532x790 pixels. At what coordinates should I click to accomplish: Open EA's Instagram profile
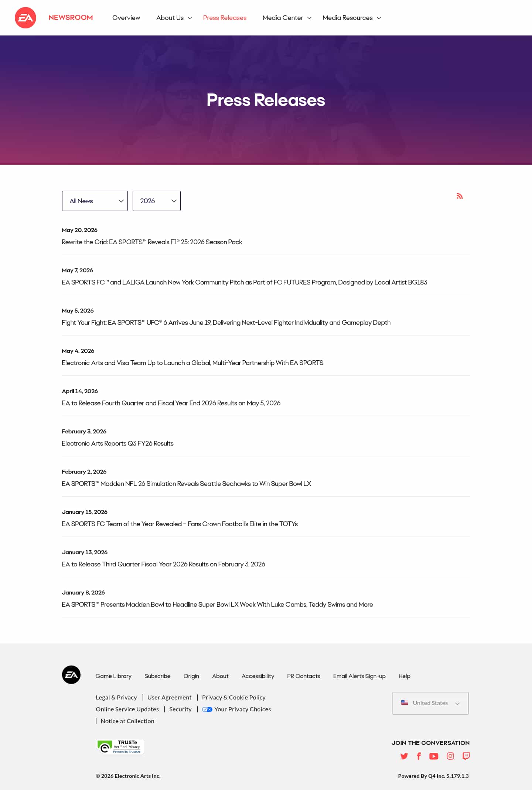point(450,756)
